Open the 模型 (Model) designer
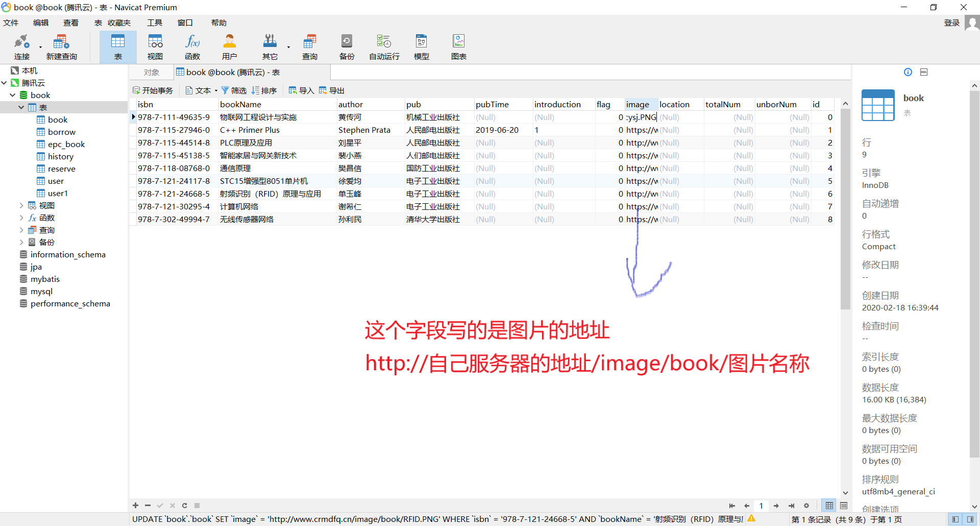 click(421, 46)
